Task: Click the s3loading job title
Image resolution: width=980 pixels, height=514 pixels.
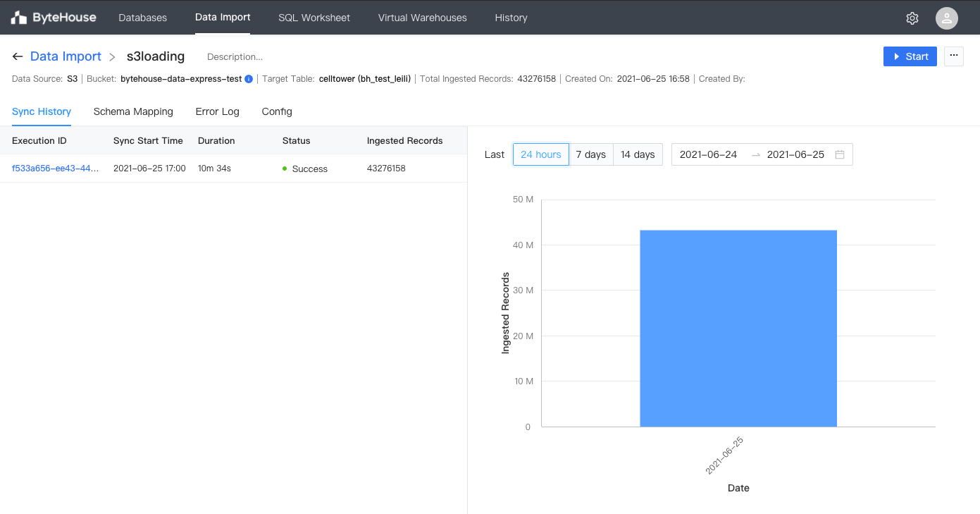Action: [156, 56]
